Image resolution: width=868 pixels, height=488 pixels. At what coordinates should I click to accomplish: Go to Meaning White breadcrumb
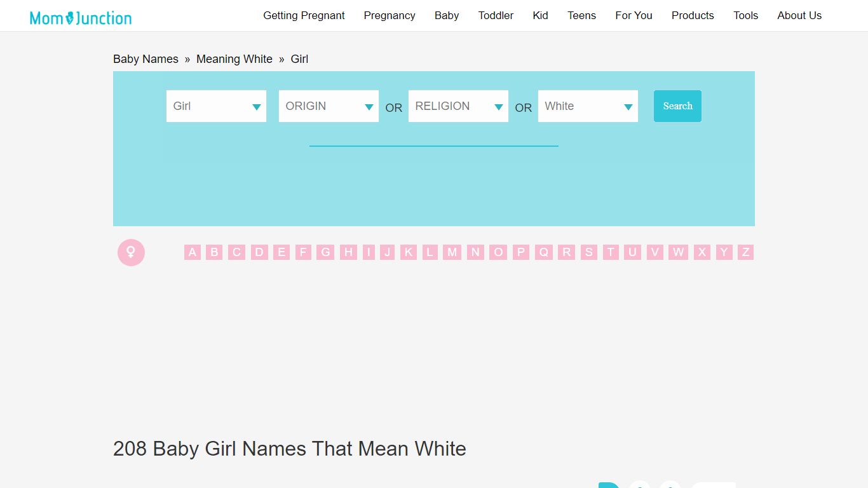coord(234,59)
